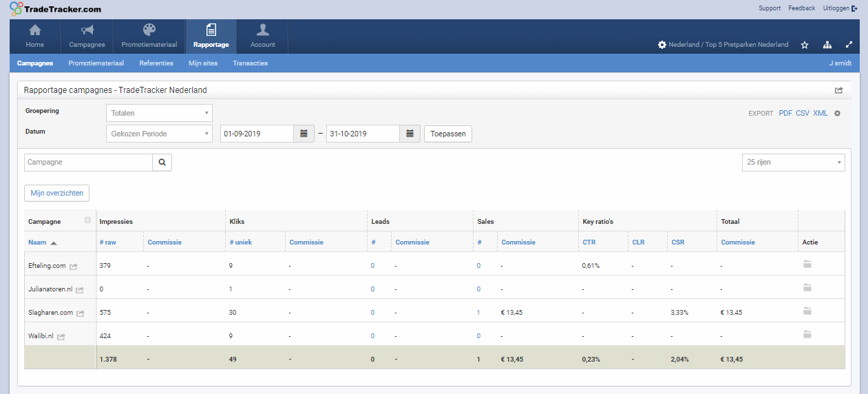This screenshot has height=394, width=868.
Task: Focus the Campagne search field
Action: tap(88, 163)
